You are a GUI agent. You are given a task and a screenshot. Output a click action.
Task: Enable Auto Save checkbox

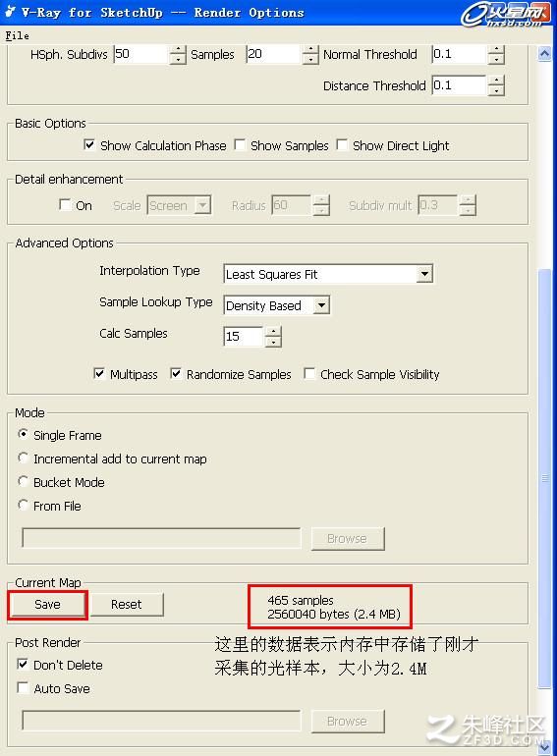point(23,688)
